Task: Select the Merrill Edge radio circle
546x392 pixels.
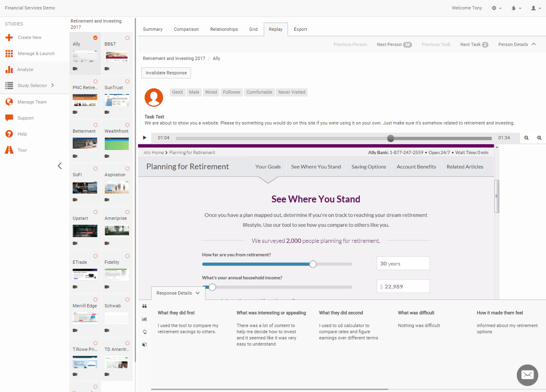Action: point(95,300)
